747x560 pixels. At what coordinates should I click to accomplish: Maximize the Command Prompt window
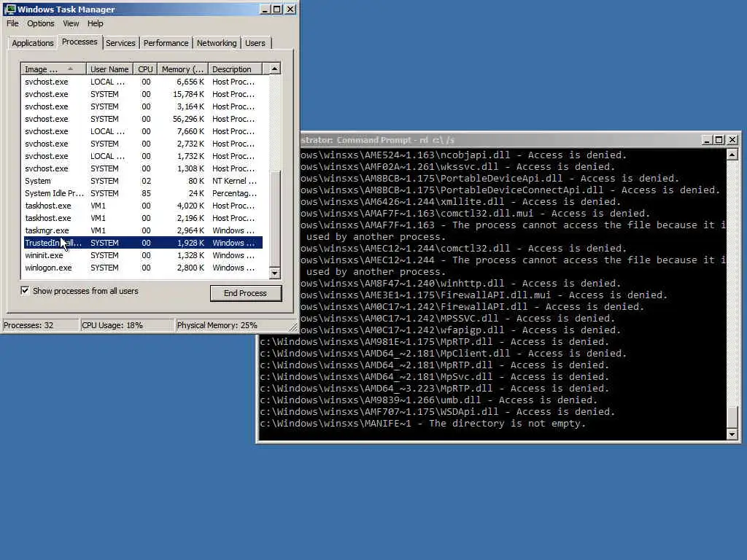[719, 140]
